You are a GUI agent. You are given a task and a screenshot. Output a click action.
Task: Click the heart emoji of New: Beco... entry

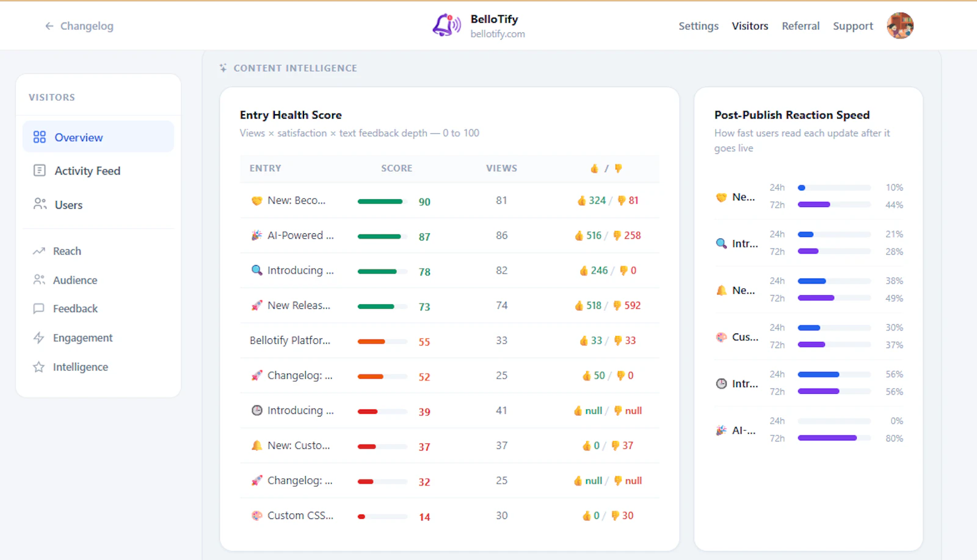point(257,201)
